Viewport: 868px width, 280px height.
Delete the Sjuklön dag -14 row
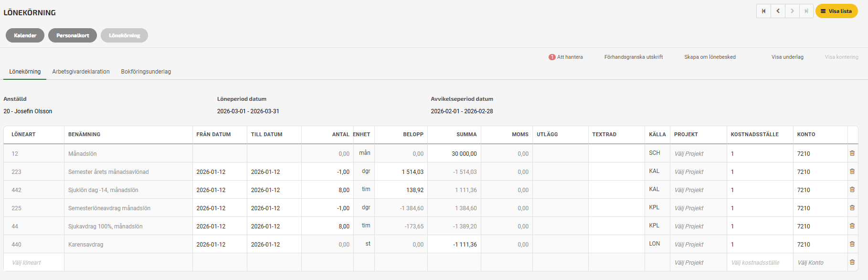click(x=852, y=190)
